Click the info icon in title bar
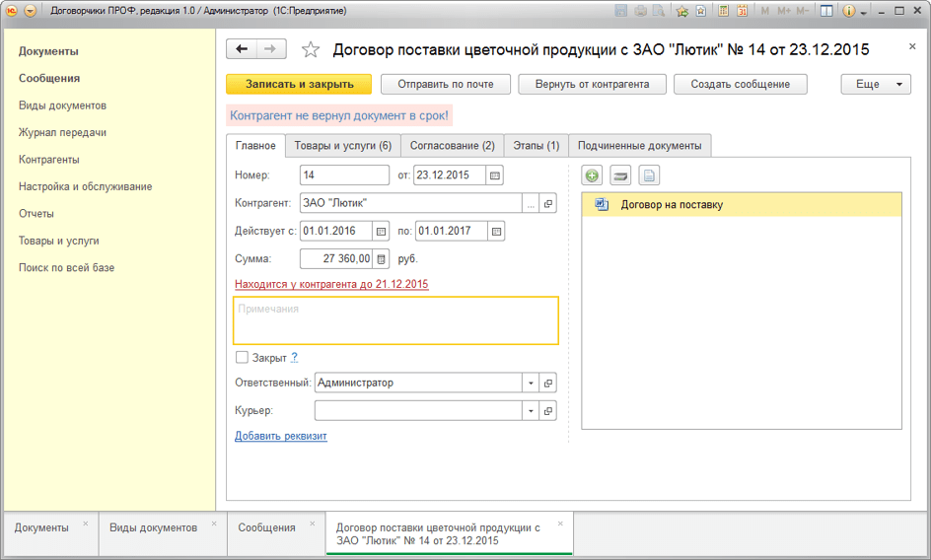The image size is (931, 560). pyautogui.click(x=849, y=11)
